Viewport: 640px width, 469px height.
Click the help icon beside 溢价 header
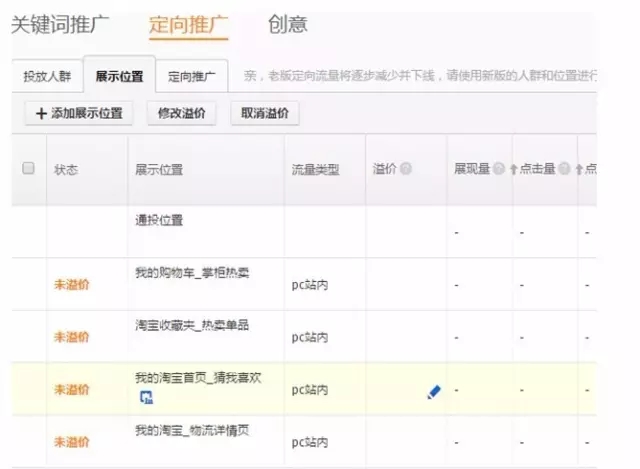(x=406, y=168)
